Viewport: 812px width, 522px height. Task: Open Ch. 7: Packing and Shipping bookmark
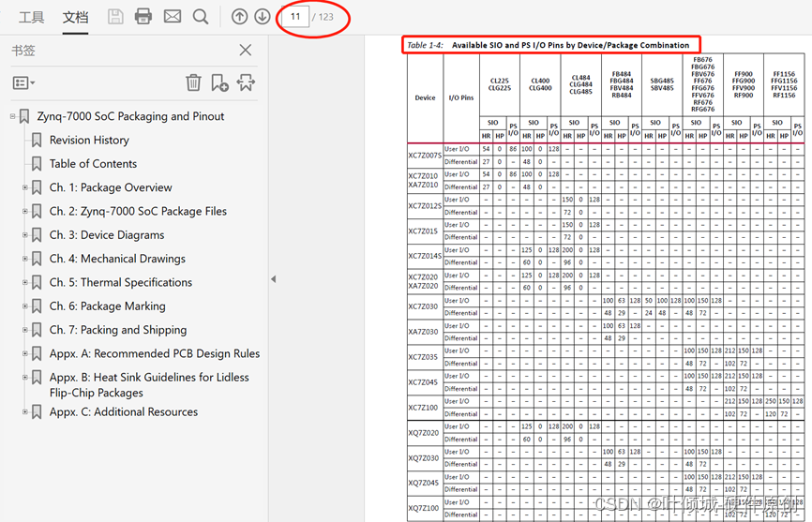pyautogui.click(x=118, y=330)
